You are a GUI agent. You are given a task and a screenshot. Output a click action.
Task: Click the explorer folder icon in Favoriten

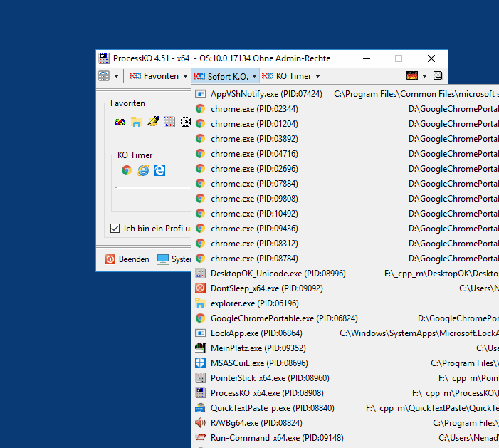pyautogui.click(x=136, y=122)
